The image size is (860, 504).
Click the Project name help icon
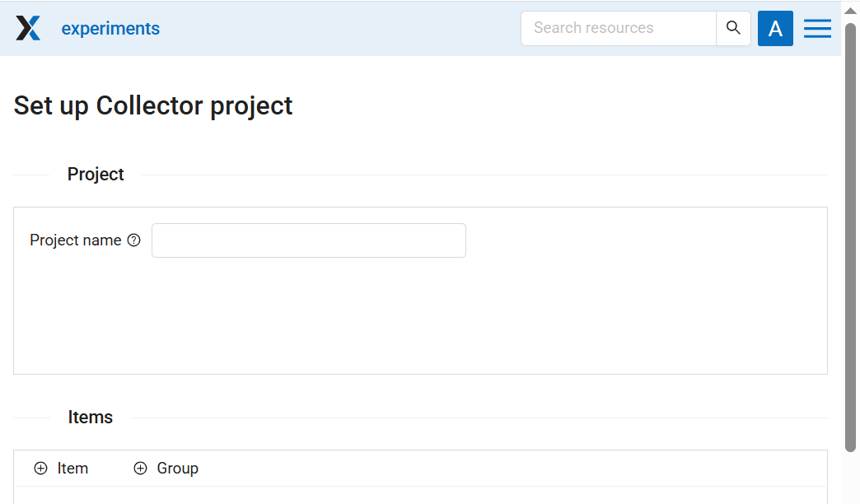coord(134,240)
